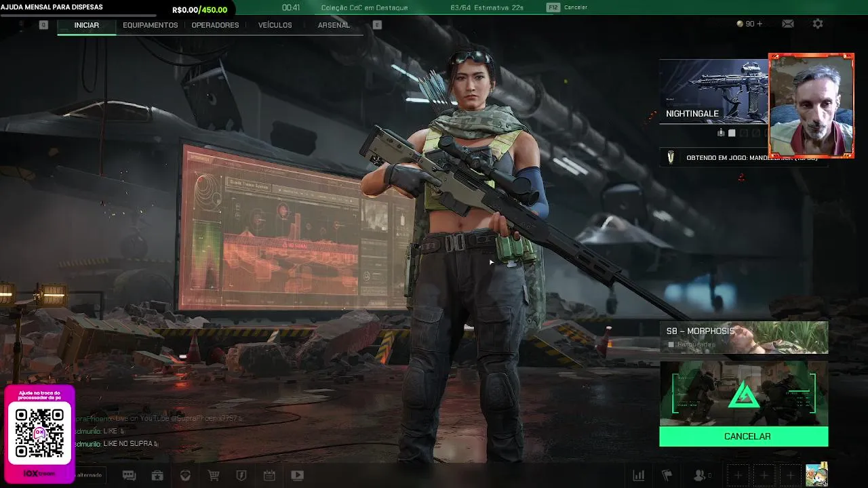Open the EQUIPAMENTOS tab
Viewport: 868px width, 488px height.
pyautogui.click(x=151, y=25)
